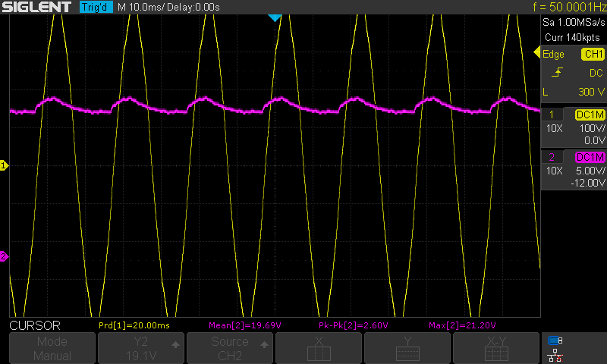This screenshot has width=607, height=364.
Task: Select the X-Y cursor type softkey
Action: (x=496, y=348)
